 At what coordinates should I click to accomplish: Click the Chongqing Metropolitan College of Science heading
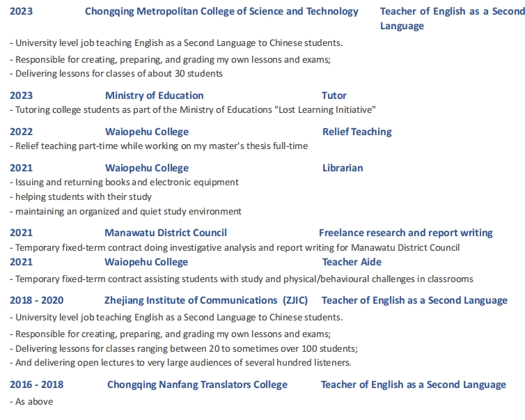pos(221,11)
